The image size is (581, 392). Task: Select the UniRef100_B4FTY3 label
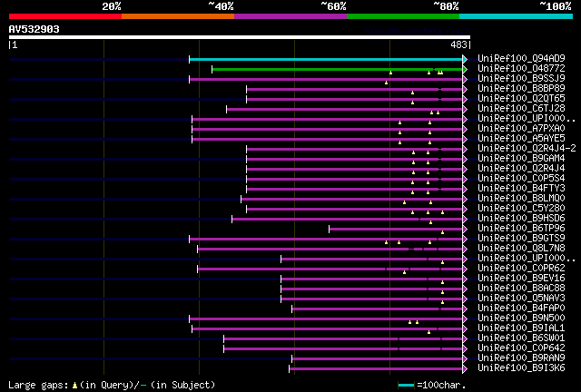pos(521,188)
